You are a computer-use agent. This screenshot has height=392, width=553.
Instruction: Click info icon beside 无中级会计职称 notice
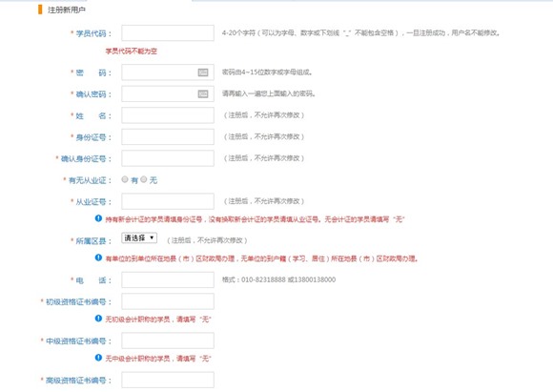(x=99, y=358)
